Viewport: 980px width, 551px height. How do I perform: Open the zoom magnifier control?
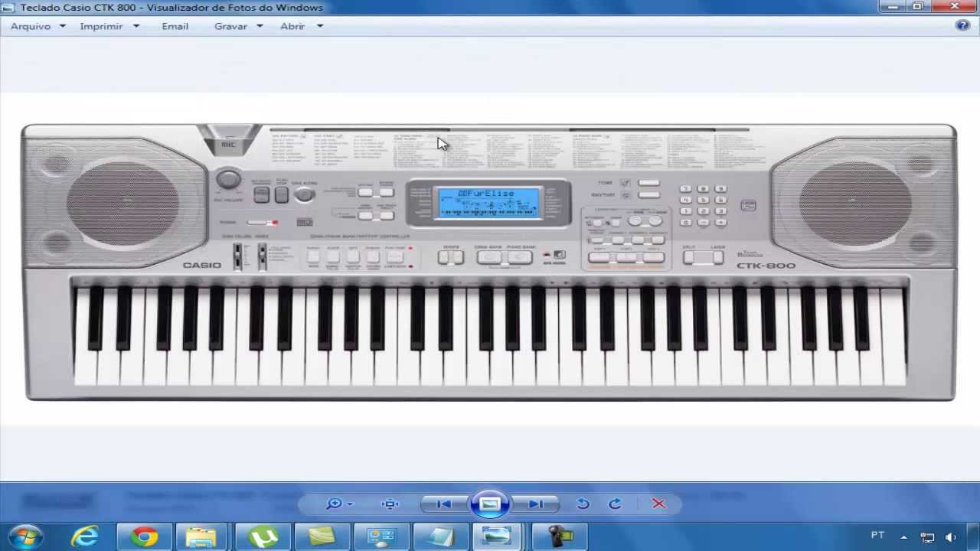pos(338,504)
